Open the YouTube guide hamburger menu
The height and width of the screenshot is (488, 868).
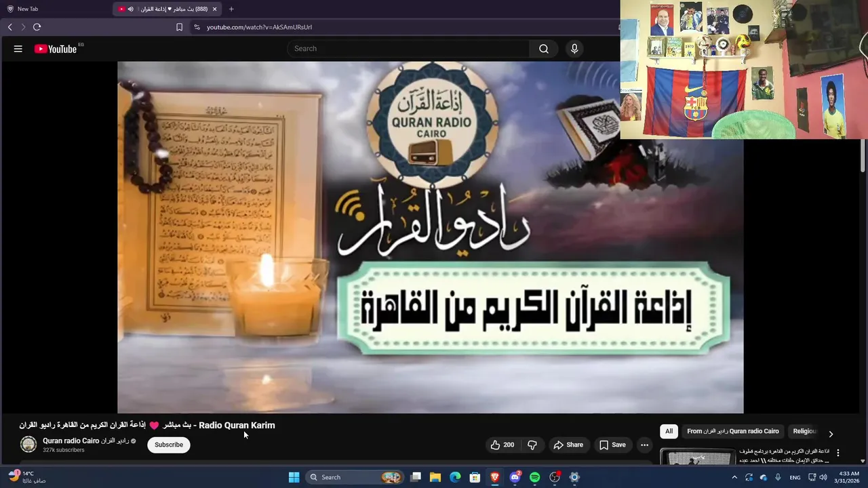click(x=18, y=49)
